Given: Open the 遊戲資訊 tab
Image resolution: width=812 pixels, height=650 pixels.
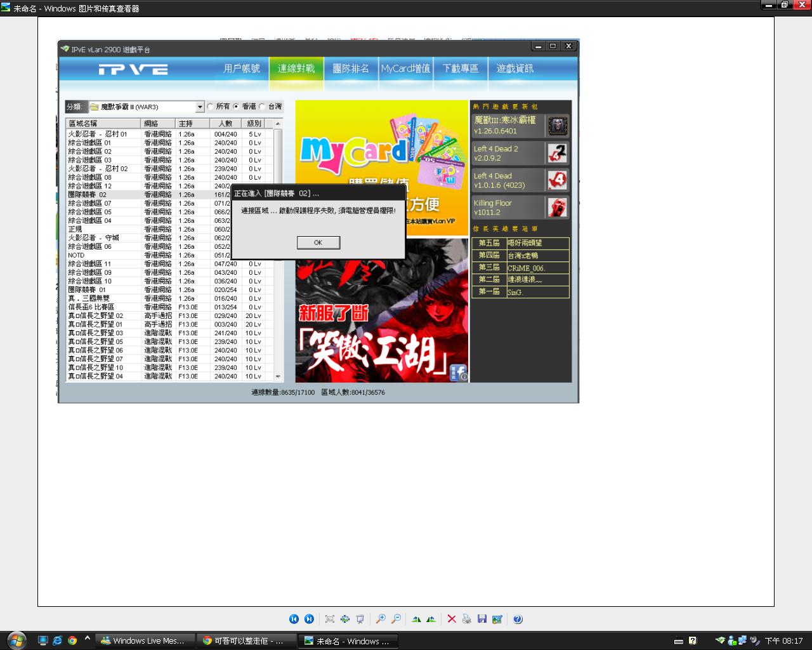Looking at the screenshot, I should pos(515,69).
